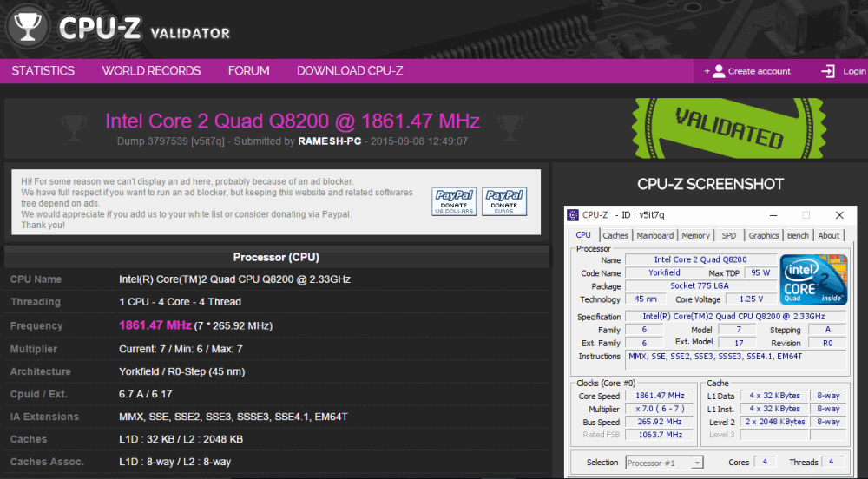Click the Login arrow icon
The image size is (868, 479).
coord(827,71)
